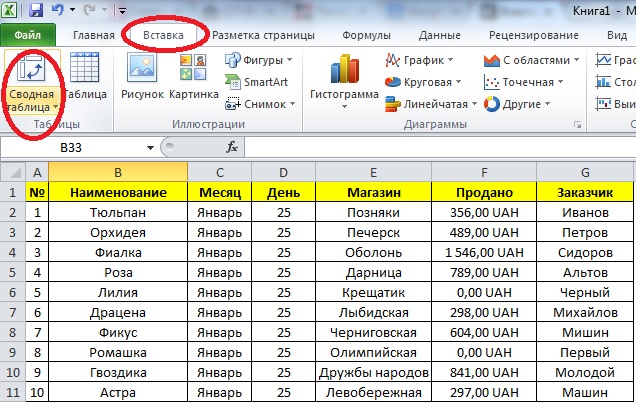This screenshot has height=402, width=636.
Task: Open the Формулы tab
Action: (366, 35)
